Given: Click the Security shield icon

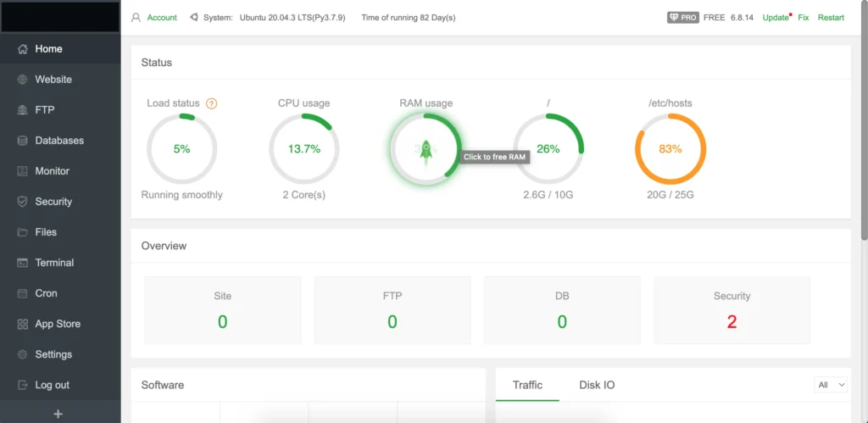Looking at the screenshot, I should [x=22, y=202].
